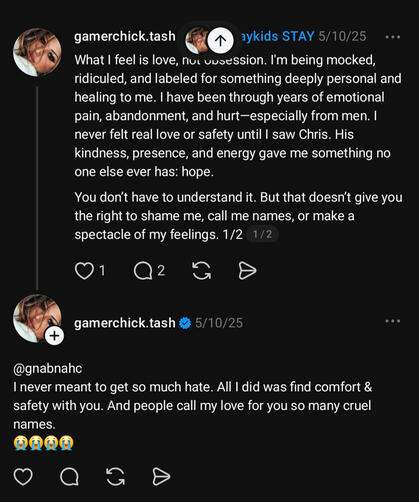This screenshot has height=502, width=419.
Task: Like the @gnabnahc reply post
Action: coord(23,477)
